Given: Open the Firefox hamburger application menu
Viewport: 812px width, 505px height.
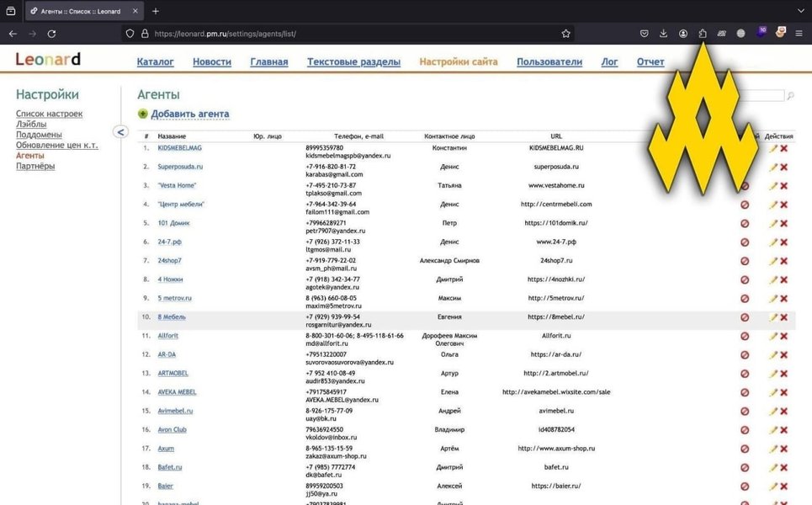Looking at the screenshot, I should 799,34.
